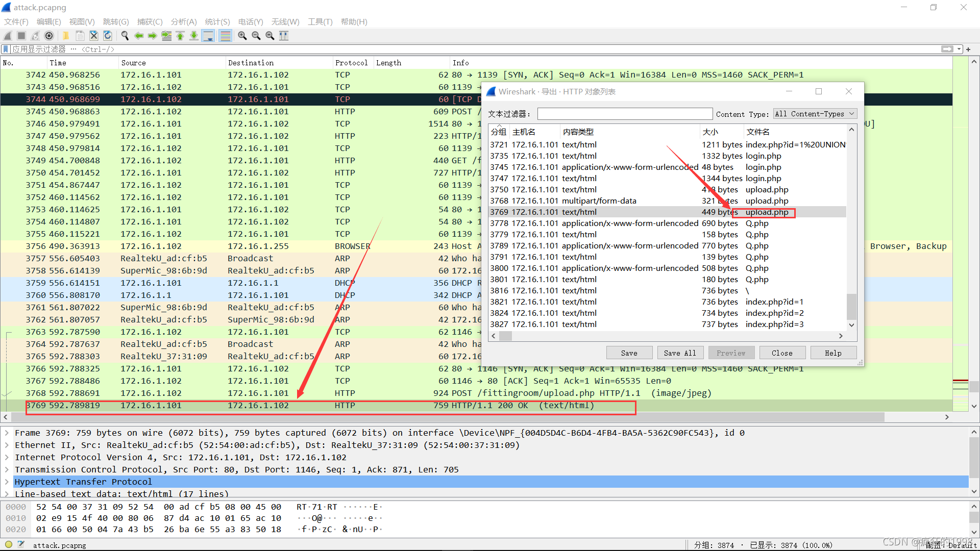The height and width of the screenshot is (551, 980).
Task: Zoom in main window text
Action: point(242,36)
